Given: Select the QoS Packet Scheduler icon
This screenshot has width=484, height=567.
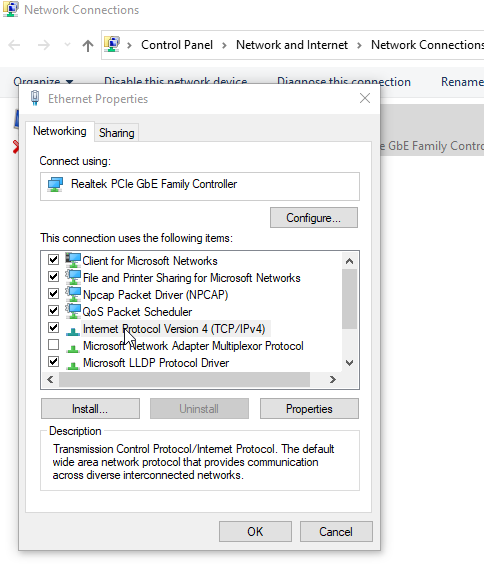Looking at the screenshot, I should 73,311.
